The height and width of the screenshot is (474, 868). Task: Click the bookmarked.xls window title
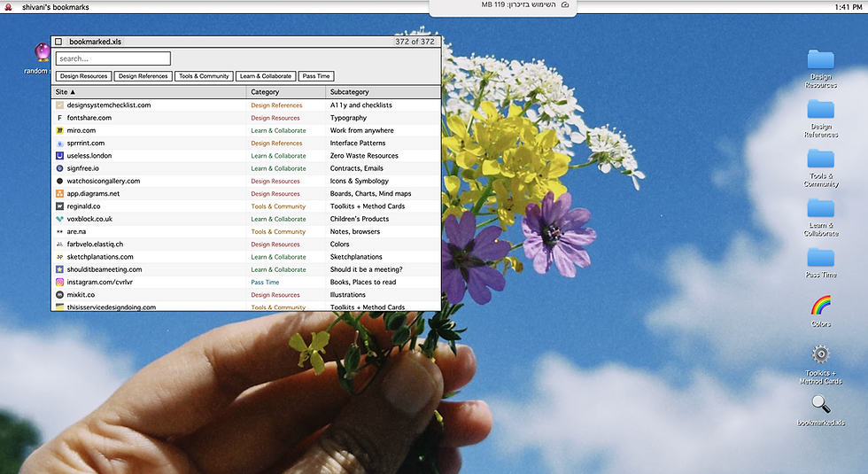(x=96, y=42)
